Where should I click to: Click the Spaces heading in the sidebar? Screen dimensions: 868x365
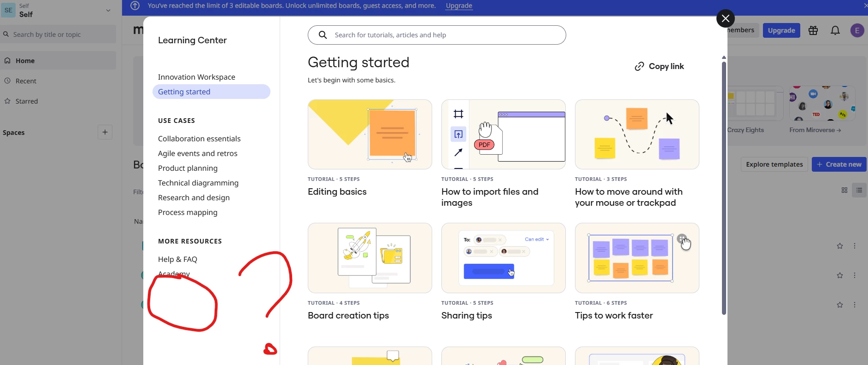14,133
